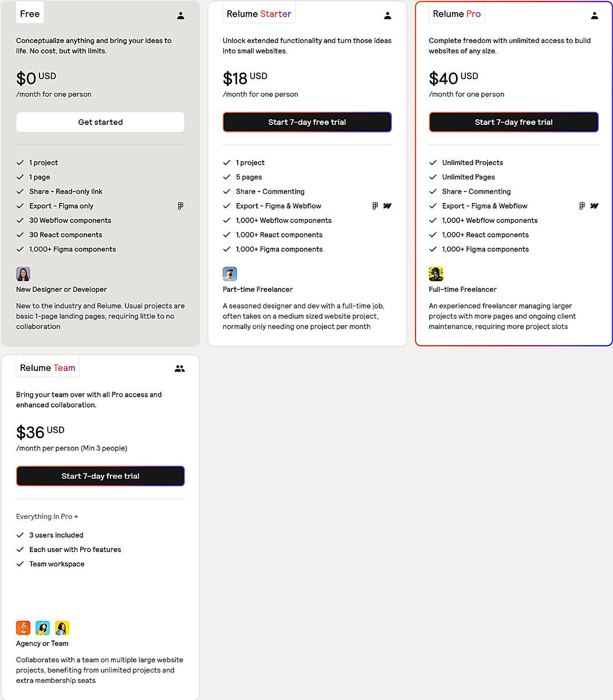Start 7-day free trial for Relume Team
This screenshot has width=613, height=700.
point(100,476)
